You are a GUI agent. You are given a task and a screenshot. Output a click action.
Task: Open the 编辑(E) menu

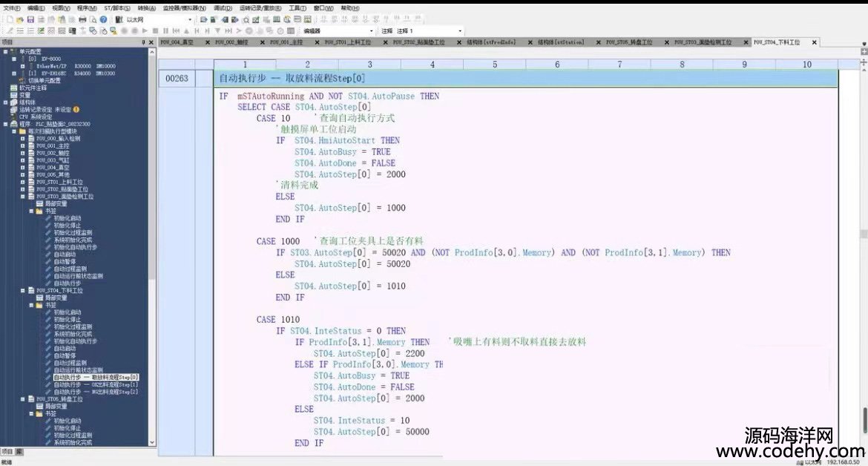coord(36,8)
